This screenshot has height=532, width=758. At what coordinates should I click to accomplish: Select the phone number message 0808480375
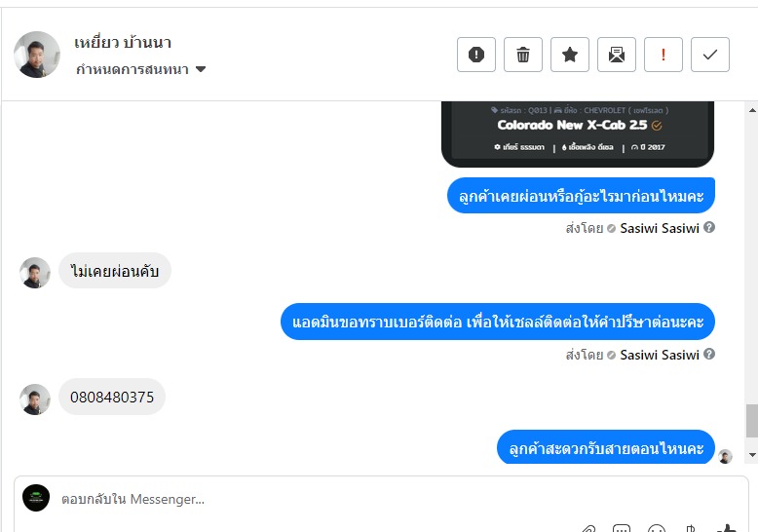pos(112,398)
